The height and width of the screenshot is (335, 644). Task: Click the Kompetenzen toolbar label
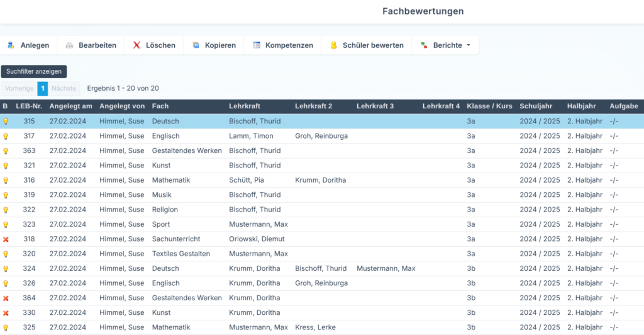[x=289, y=45]
